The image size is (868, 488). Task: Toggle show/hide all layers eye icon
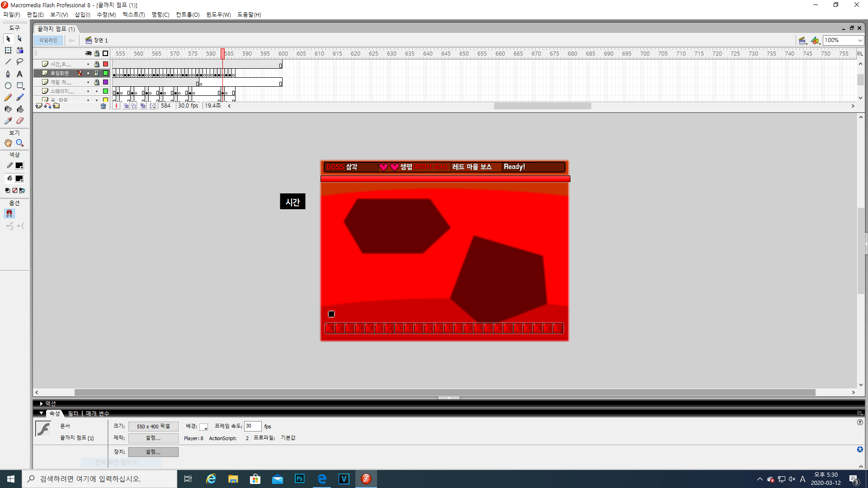coord(88,53)
